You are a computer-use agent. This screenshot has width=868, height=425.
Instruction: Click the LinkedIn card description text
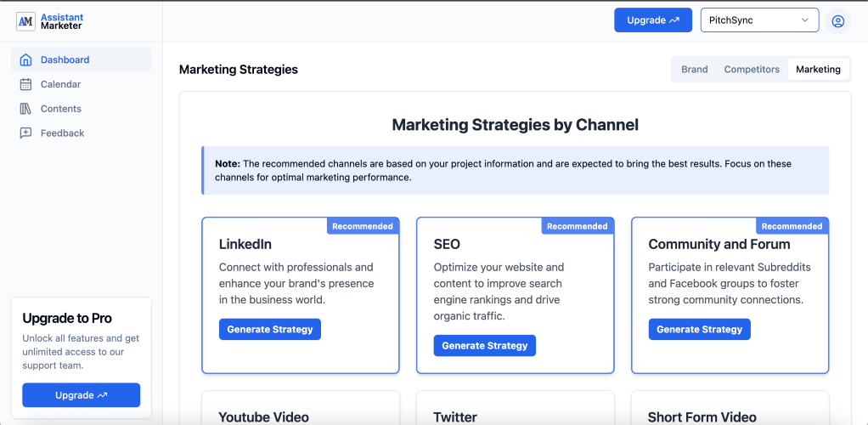coord(296,284)
